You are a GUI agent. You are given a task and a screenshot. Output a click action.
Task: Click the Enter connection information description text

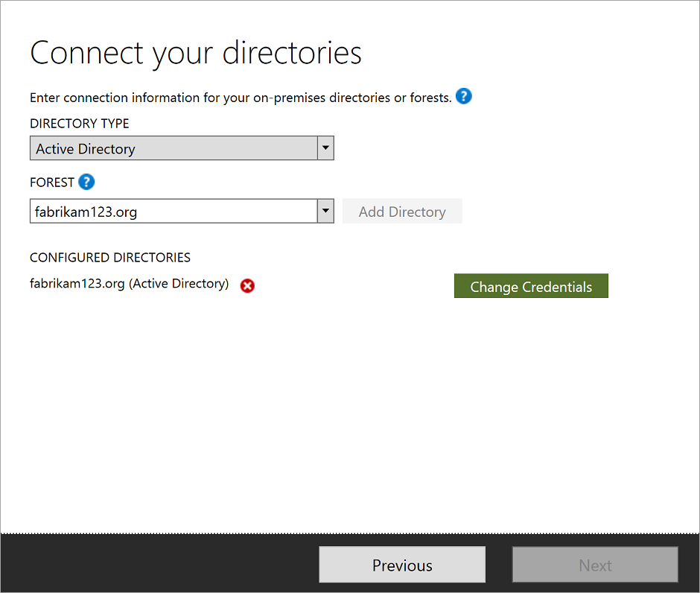(x=240, y=98)
